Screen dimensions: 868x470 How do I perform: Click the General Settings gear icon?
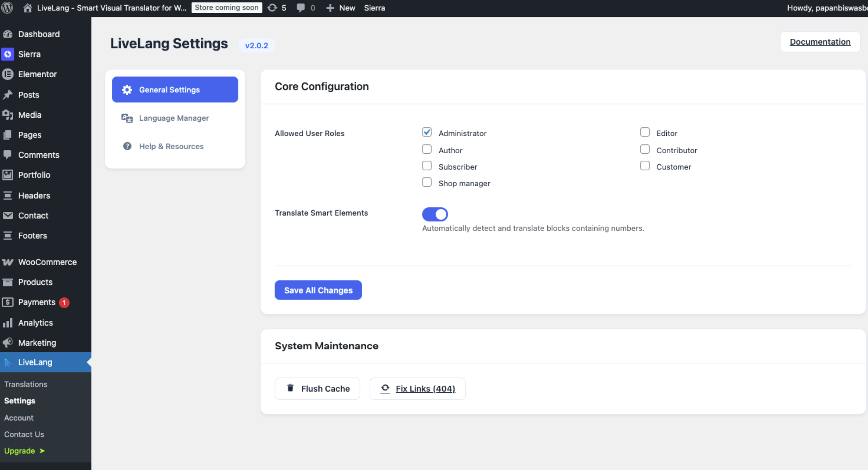[127, 90]
